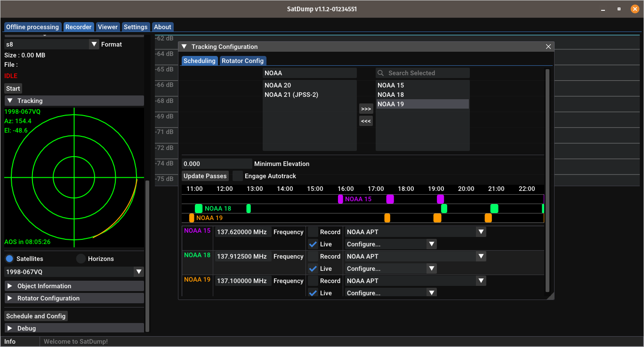Close the SatDump window
Screen dimensions: 644x347
[634, 9]
